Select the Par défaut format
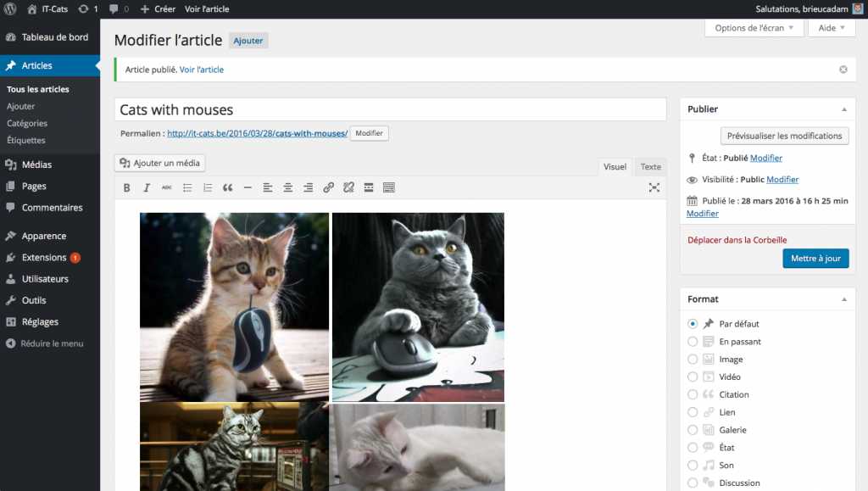Viewport: 868px width, 491px height. [693, 324]
